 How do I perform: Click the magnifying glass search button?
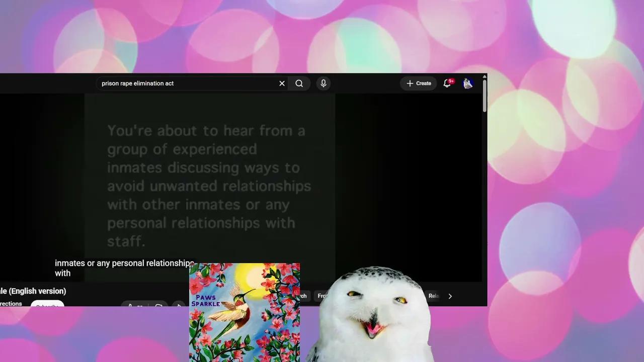[299, 83]
